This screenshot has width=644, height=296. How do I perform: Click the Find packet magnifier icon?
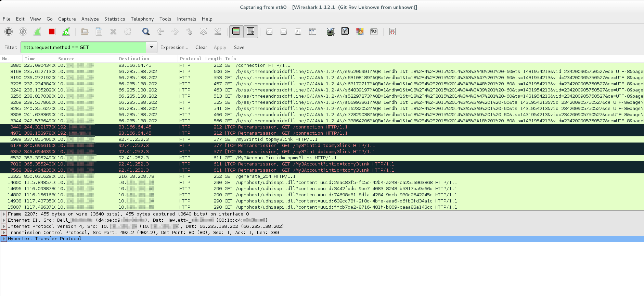146,32
